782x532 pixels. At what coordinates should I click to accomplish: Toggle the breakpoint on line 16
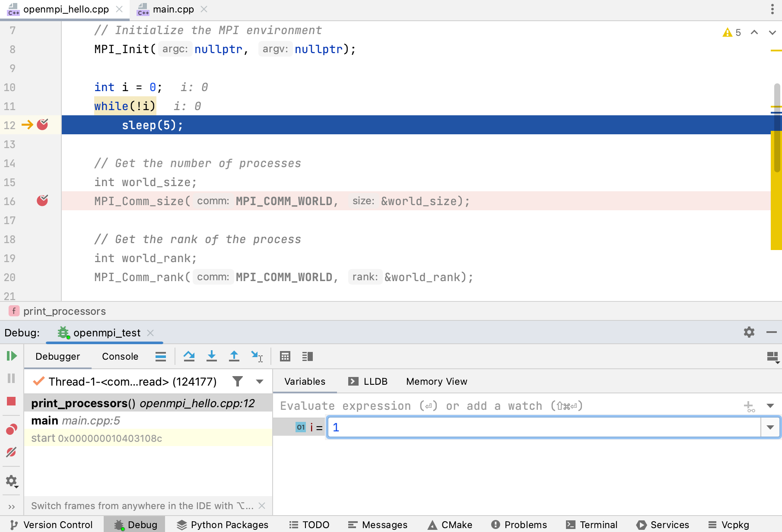42,200
